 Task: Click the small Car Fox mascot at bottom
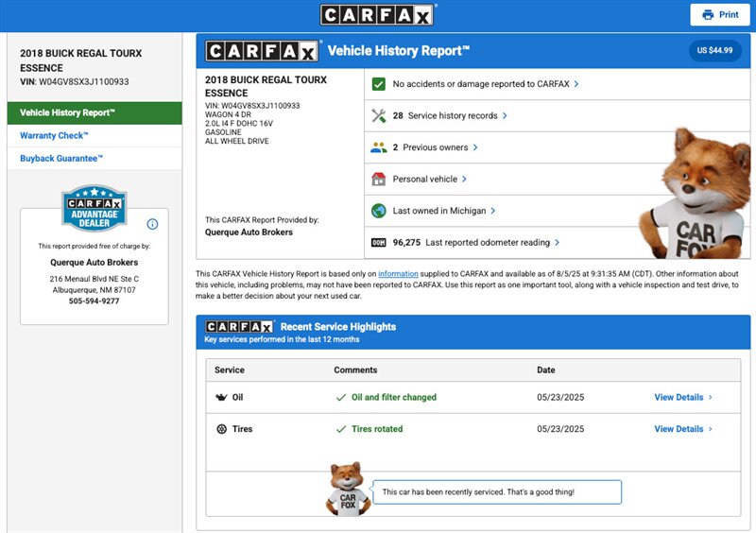click(x=348, y=490)
